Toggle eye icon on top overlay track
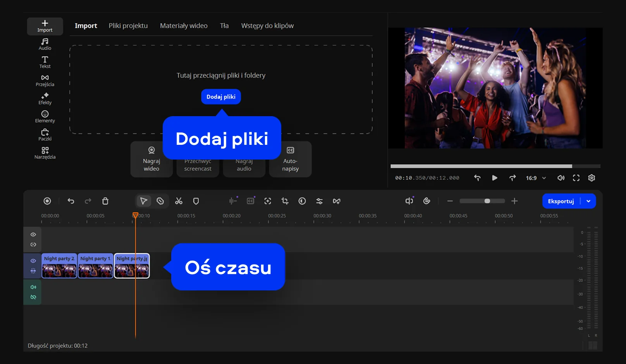626x364 pixels. pos(33,234)
